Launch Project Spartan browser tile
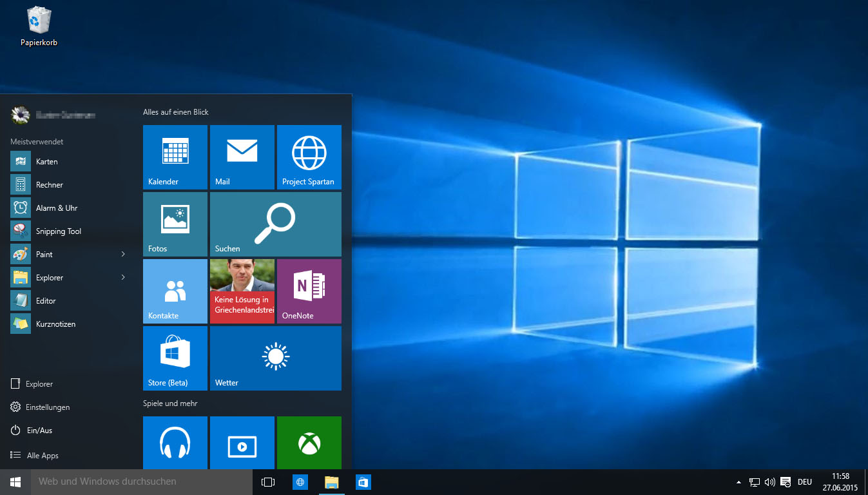This screenshot has height=495, width=868. coord(309,157)
